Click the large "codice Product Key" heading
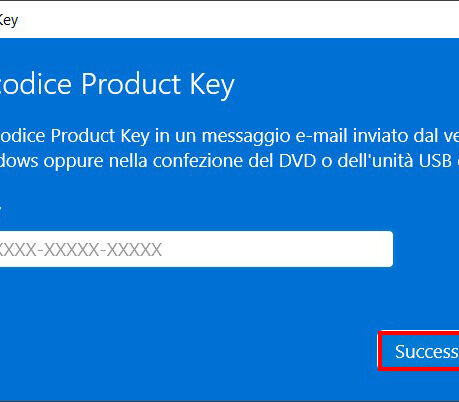This screenshot has height=402, width=459. [x=117, y=84]
